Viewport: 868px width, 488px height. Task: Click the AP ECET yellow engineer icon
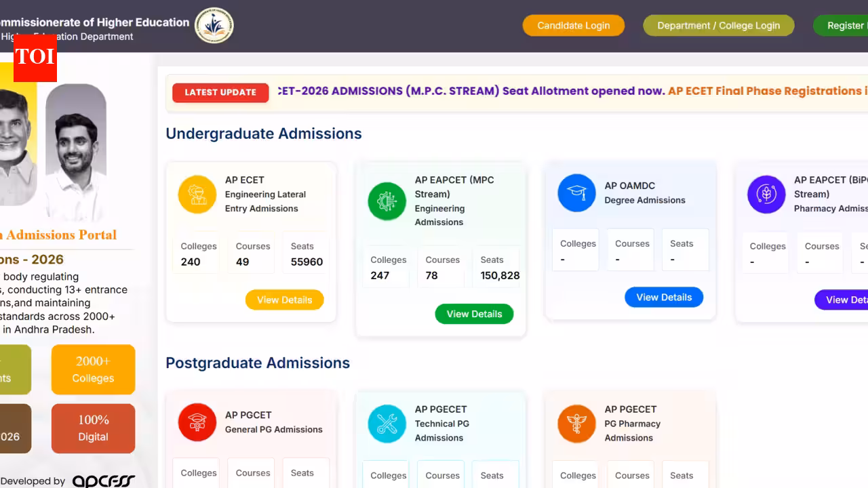tap(197, 195)
